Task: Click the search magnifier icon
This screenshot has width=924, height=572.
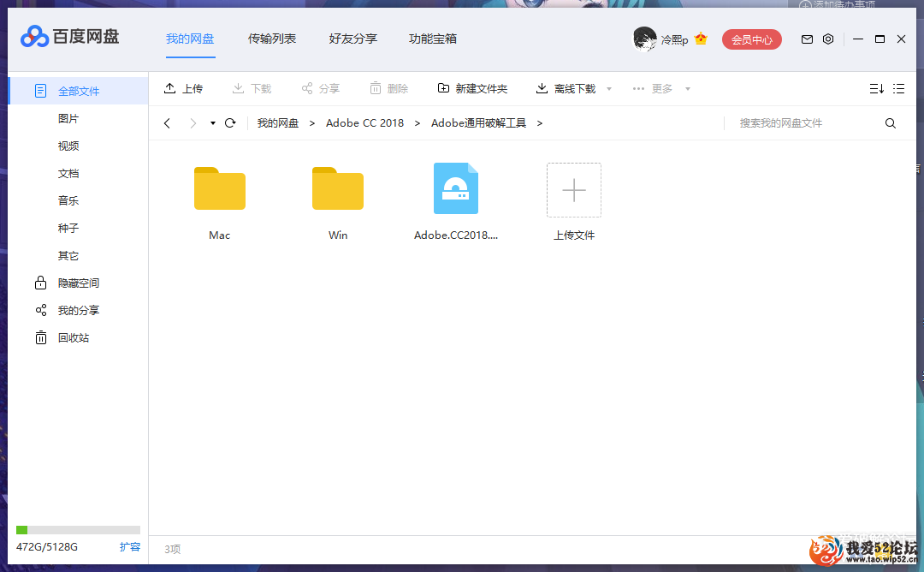Action: click(891, 122)
